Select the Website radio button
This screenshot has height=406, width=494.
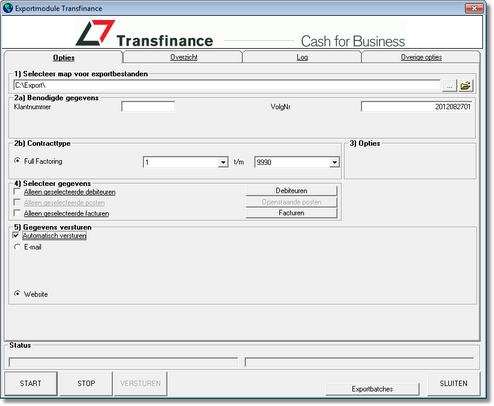[x=17, y=294]
